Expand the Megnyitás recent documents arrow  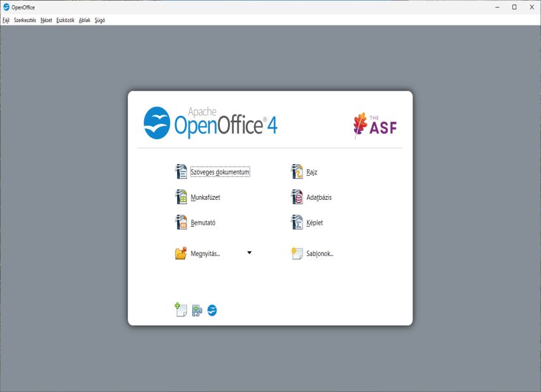click(250, 253)
